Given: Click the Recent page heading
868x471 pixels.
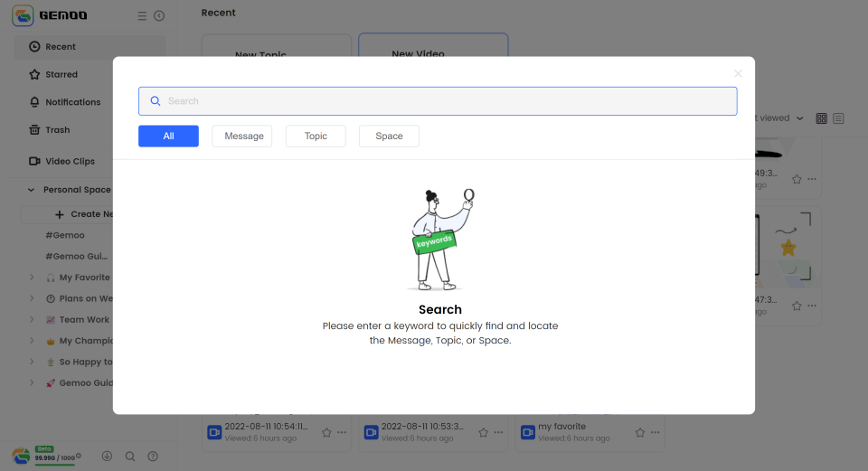Looking at the screenshot, I should [218, 13].
